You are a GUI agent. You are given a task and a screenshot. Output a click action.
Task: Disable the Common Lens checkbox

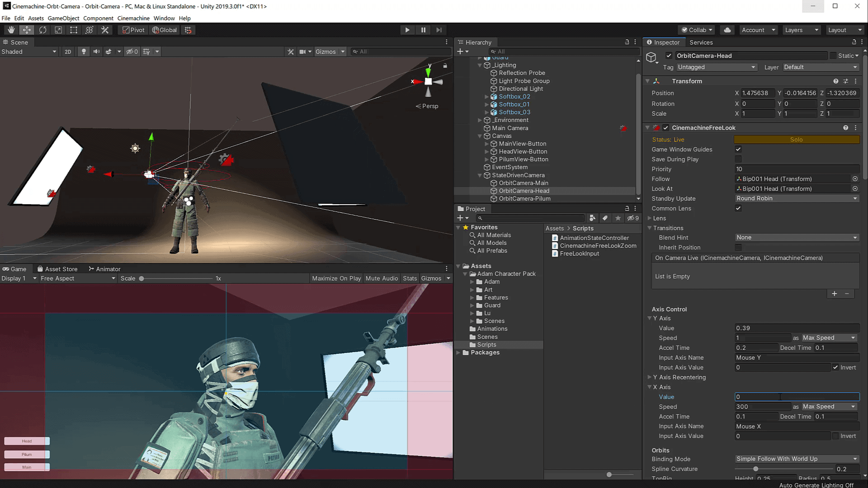[x=738, y=208]
